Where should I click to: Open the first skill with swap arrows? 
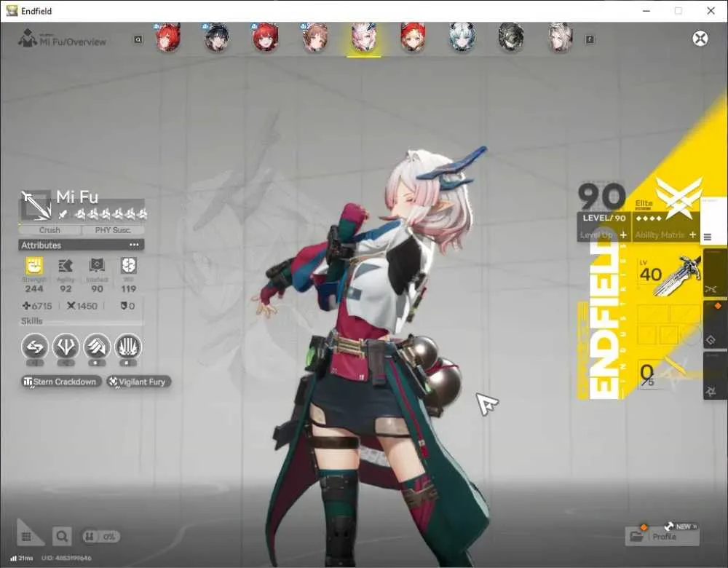(35, 347)
